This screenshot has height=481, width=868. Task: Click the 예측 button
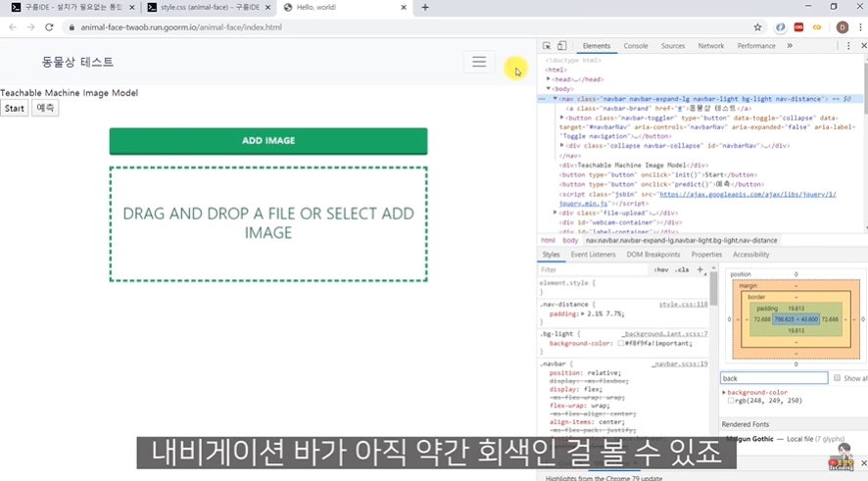[x=45, y=108]
